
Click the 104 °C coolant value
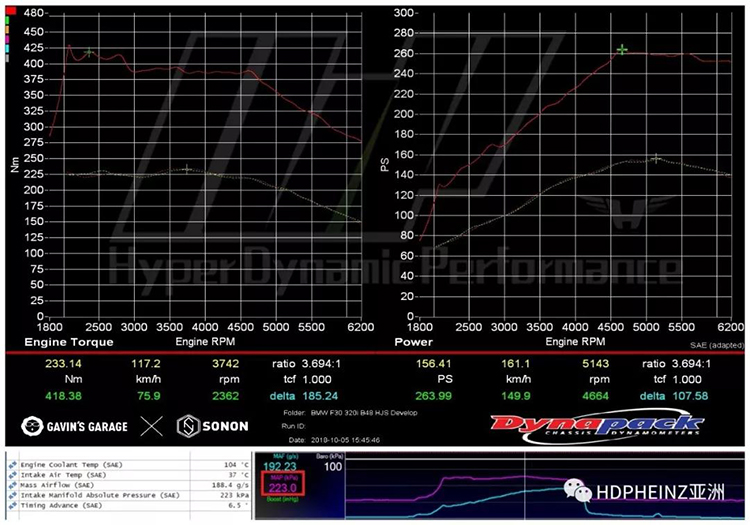pyautogui.click(x=236, y=465)
